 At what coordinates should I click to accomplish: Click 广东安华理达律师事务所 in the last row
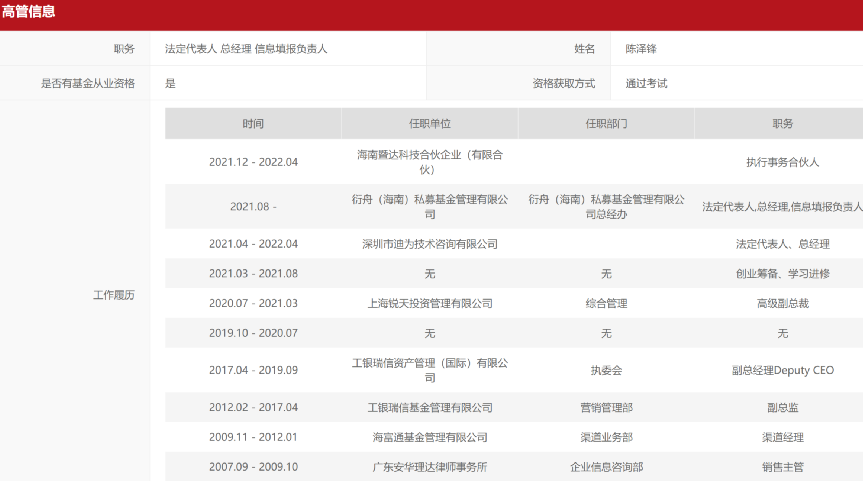pyautogui.click(x=430, y=467)
